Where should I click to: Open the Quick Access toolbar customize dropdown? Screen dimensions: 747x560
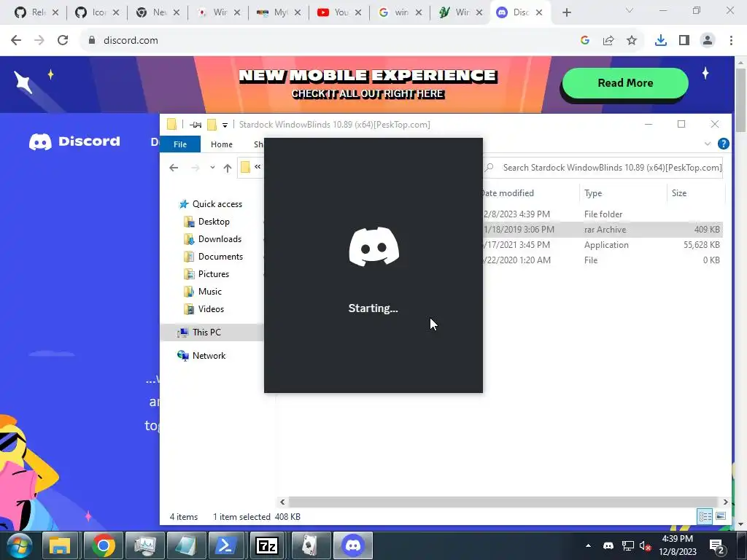click(x=225, y=125)
